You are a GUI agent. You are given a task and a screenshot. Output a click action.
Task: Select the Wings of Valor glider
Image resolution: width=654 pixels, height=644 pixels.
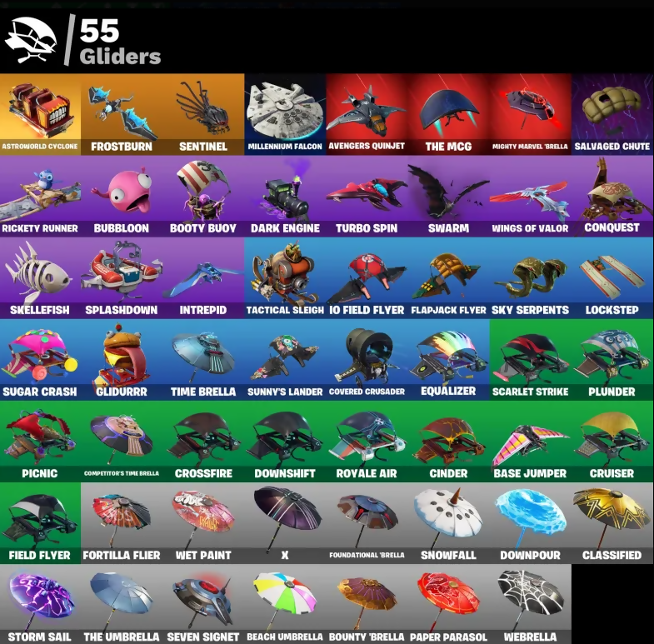530,196
